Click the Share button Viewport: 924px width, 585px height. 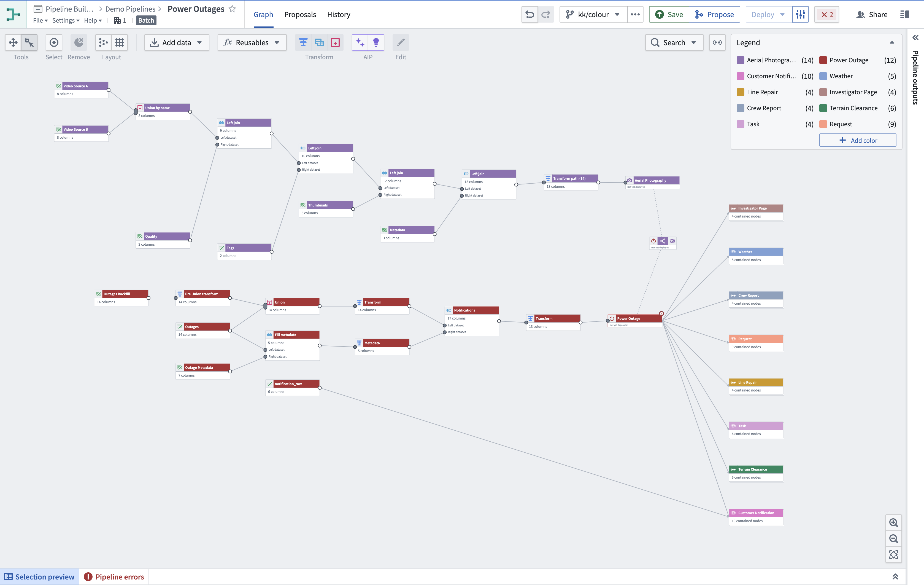pyautogui.click(x=872, y=15)
